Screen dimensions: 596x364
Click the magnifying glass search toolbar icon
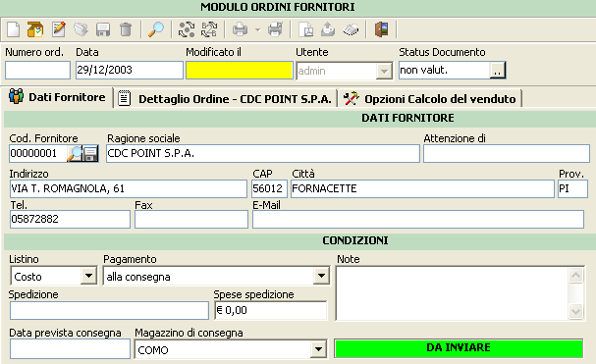[x=156, y=29]
